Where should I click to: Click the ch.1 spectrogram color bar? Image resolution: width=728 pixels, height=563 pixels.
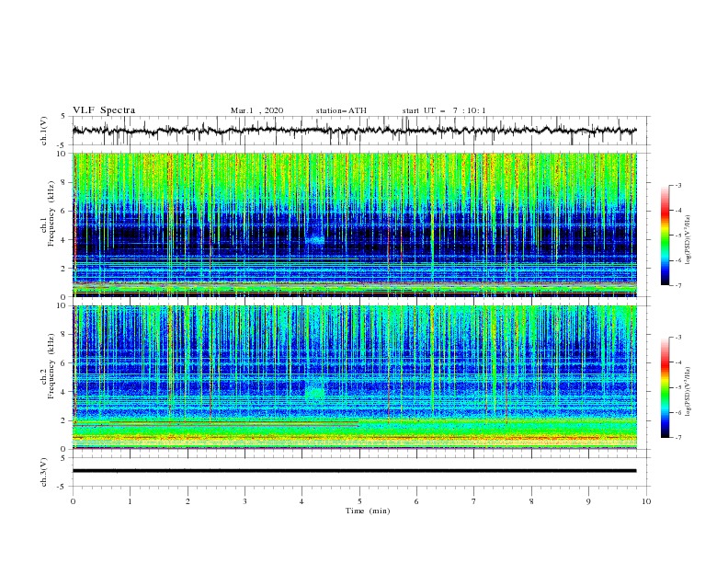[665, 236]
